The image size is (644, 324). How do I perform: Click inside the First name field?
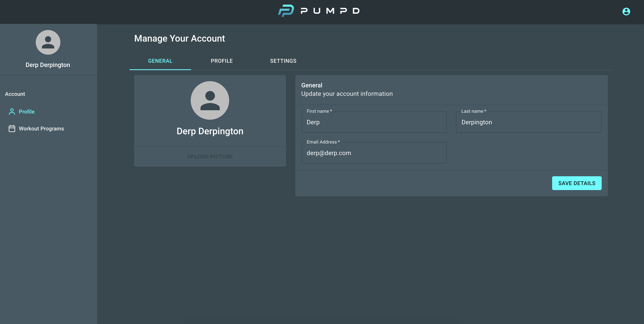[x=374, y=122]
